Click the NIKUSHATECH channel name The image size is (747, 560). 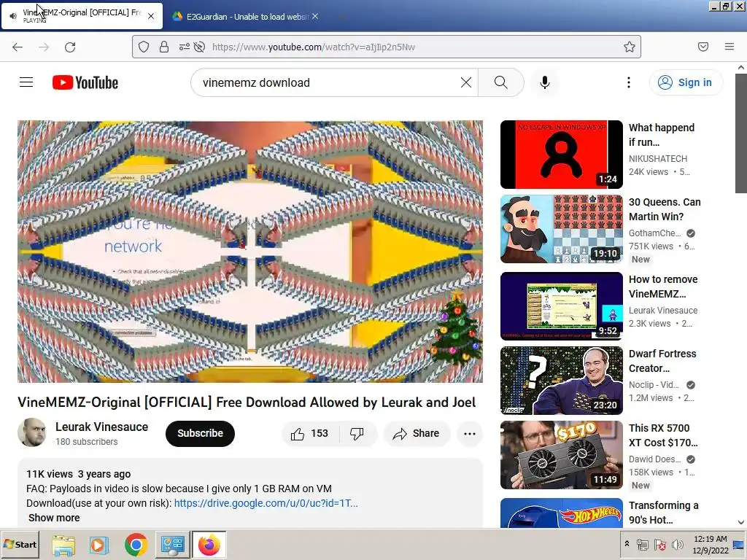(x=658, y=158)
